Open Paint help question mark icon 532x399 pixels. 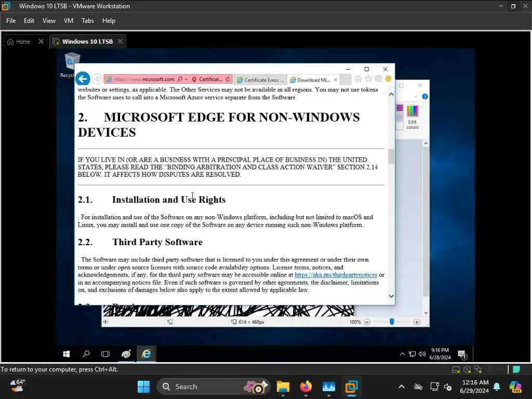point(424,97)
